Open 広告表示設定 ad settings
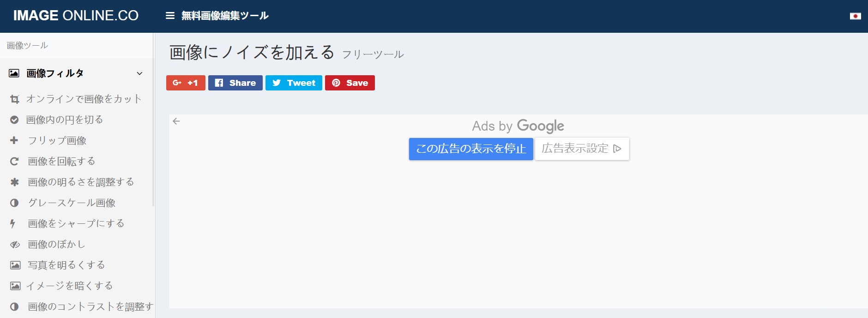Image resolution: width=868 pixels, height=318 pixels. 582,149
